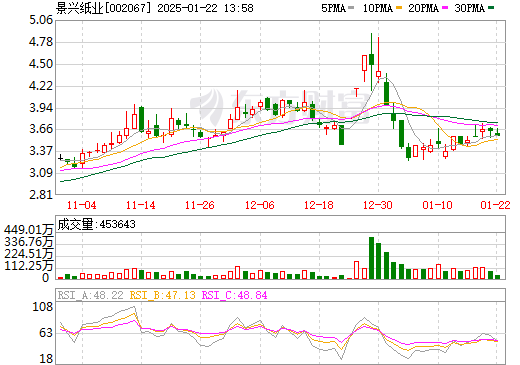Click volume axis label 224.51万

point(28,254)
